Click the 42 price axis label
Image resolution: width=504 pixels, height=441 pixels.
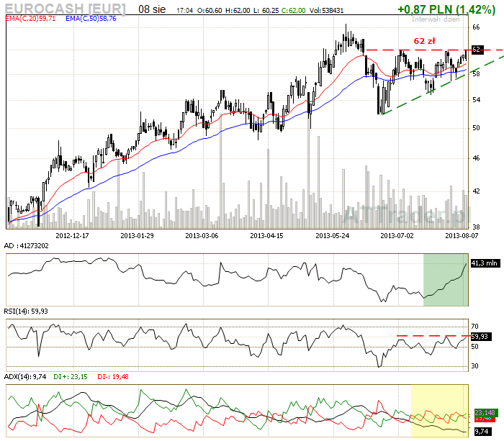click(476, 191)
